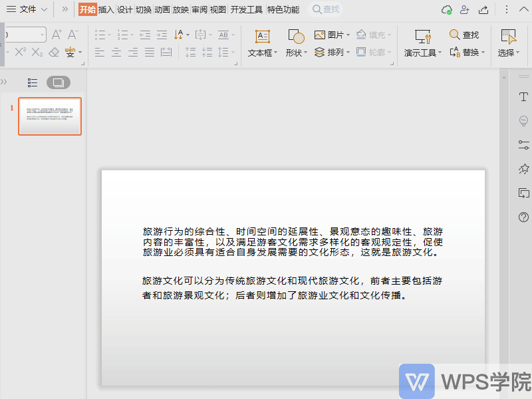
Task: Open the star animation sidebar icon
Action: [x=523, y=169]
